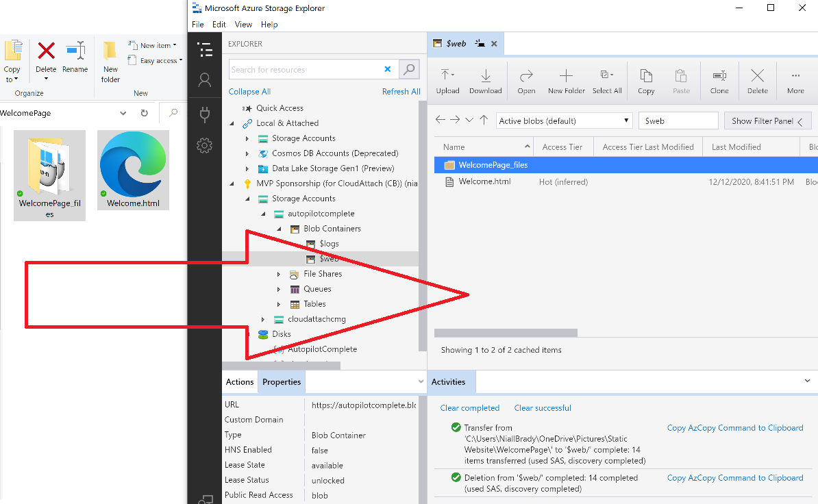Open the Settings gear in sidebar
Image resolution: width=818 pixels, height=504 pixels.
tap(204, 145)
